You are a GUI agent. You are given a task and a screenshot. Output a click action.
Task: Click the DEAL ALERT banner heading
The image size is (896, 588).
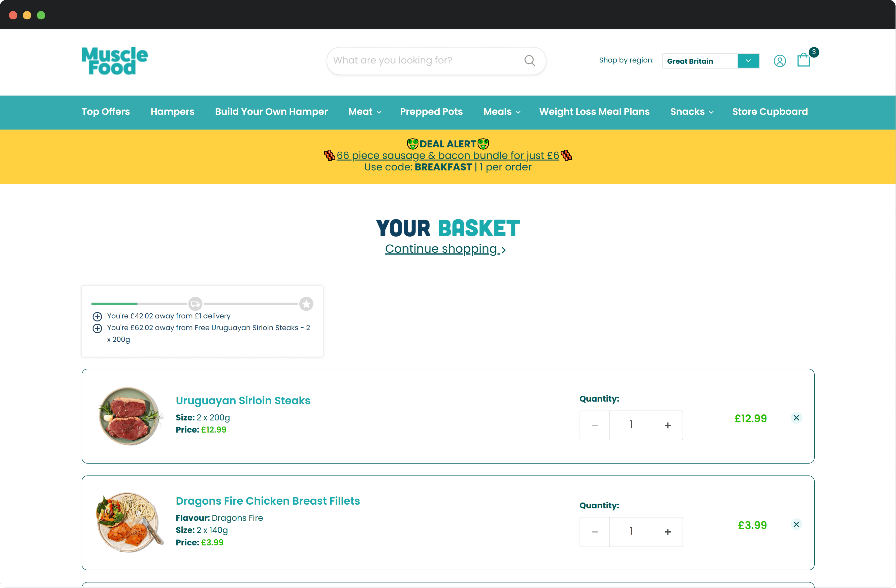(448, 144)
